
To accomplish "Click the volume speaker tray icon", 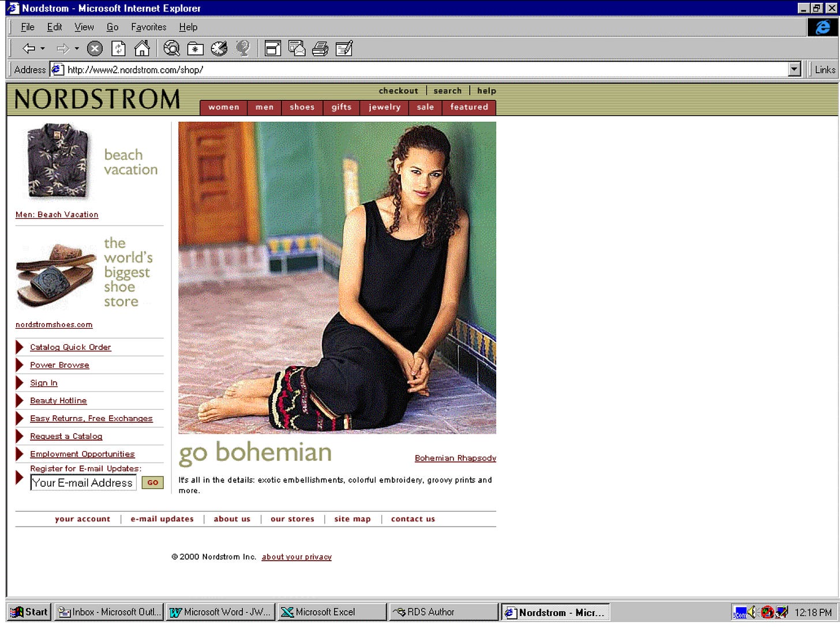I will pos(751,612).
